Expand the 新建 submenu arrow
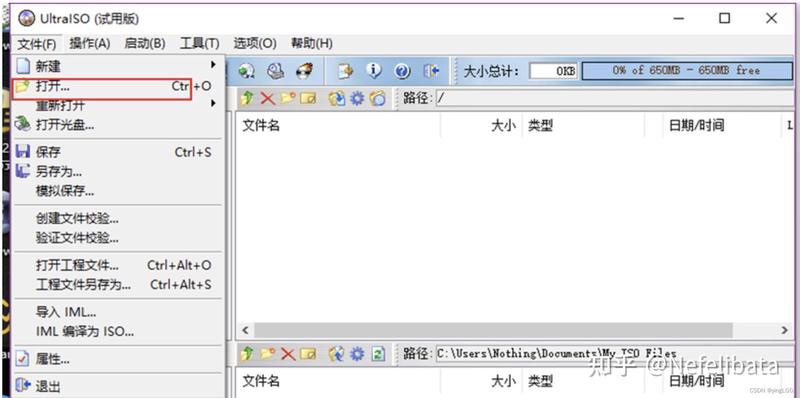 (213, 65)
